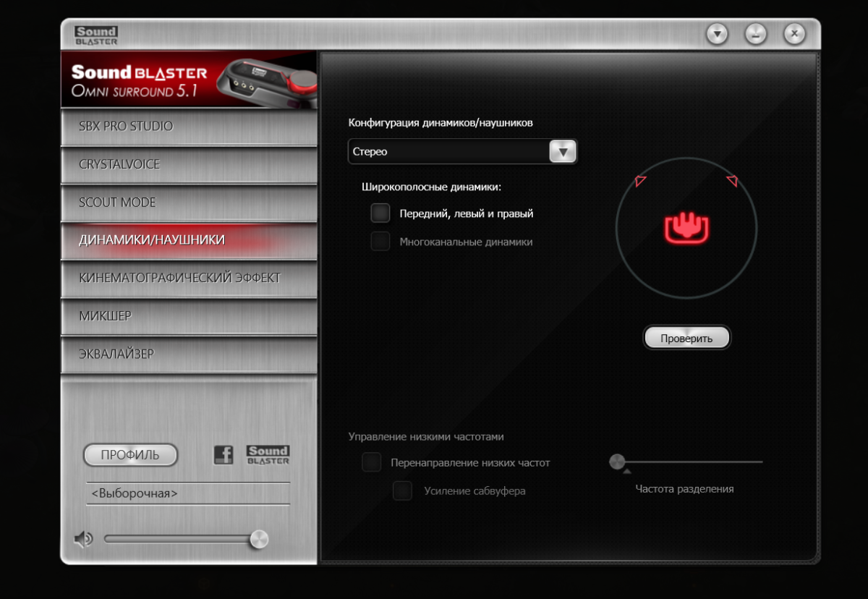Open the МИКШЕР section
Image resolution: width=868 pixels, height=599 pixels.
(189, 316)
